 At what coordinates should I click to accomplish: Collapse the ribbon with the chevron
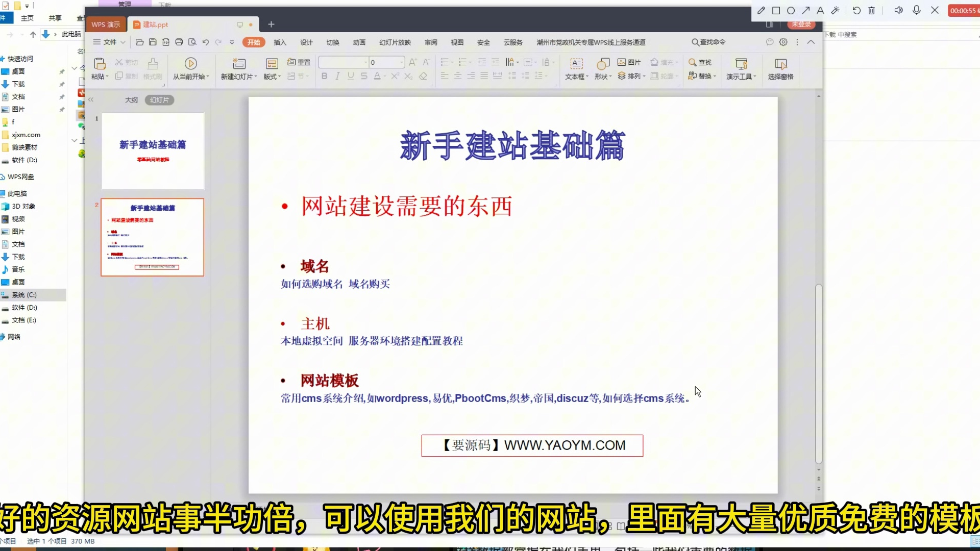pos(811,42)
